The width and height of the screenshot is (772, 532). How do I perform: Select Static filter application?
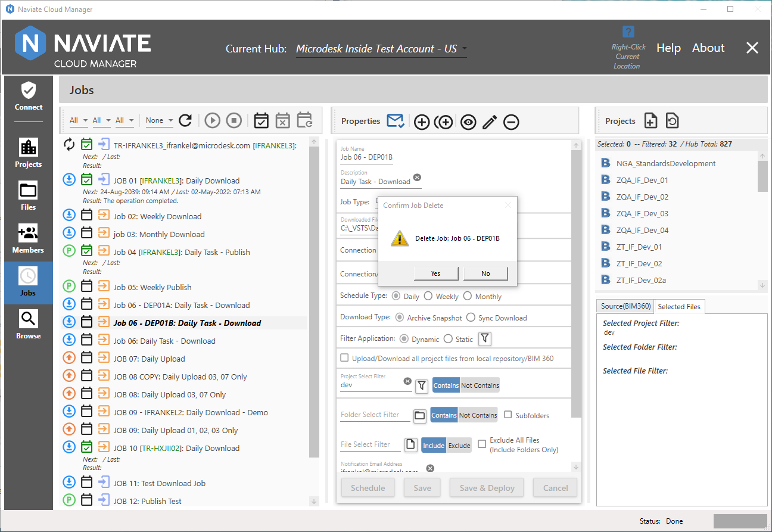[459, 339]
